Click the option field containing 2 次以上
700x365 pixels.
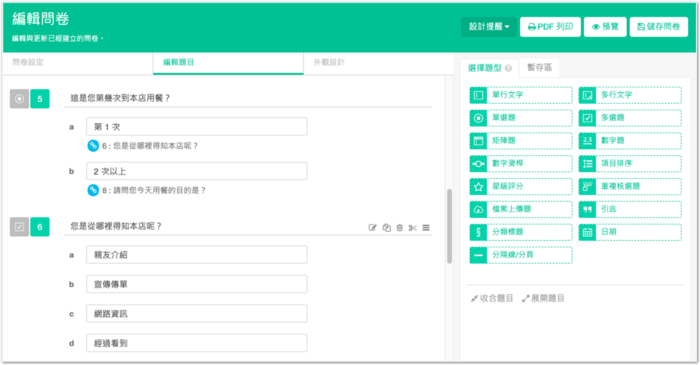(196, 171)
